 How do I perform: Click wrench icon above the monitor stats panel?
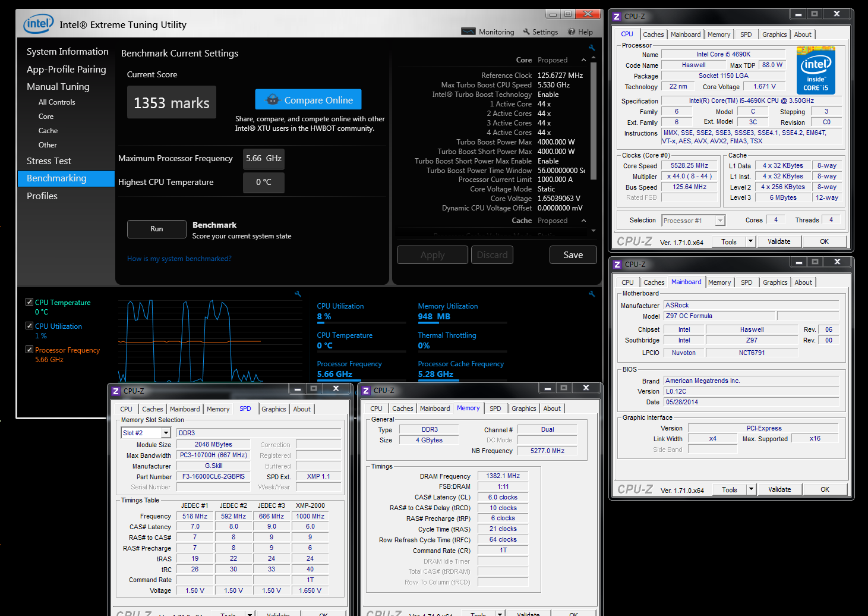tap(592, 294)
